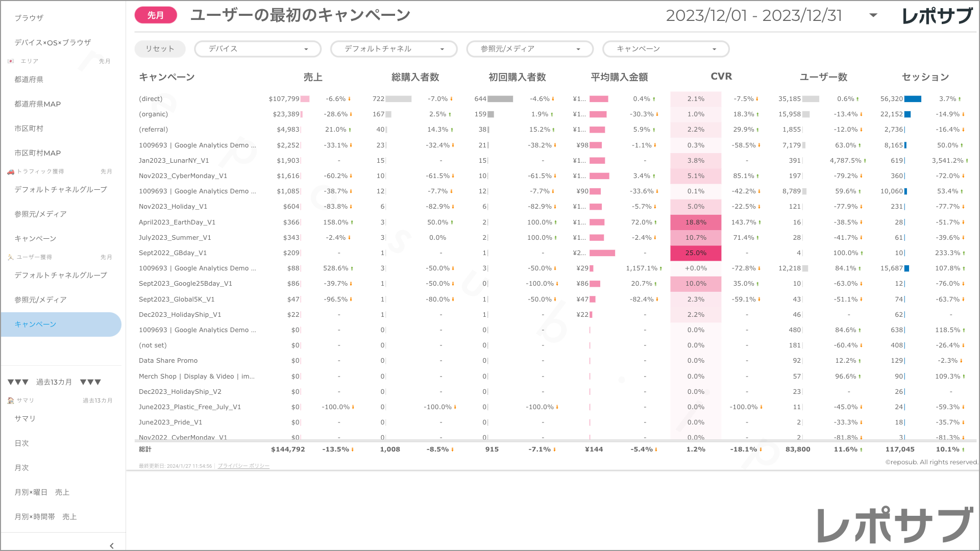This screenshot has height=551, width=980.
Task: Click the house icon beside サマリ header
Action: (11, 400)
